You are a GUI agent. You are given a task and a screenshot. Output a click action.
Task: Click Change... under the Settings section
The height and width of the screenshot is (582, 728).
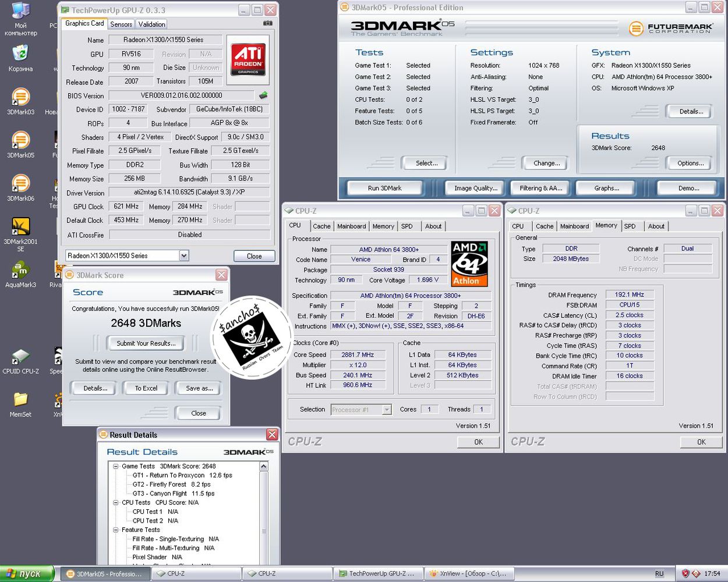pos(546,163)
